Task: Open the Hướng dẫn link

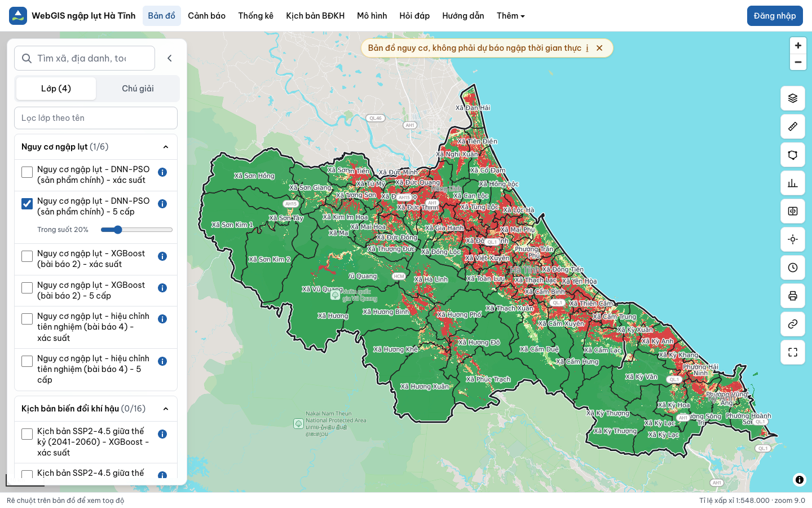Action: pyautogui.click(x=463, y=16)
